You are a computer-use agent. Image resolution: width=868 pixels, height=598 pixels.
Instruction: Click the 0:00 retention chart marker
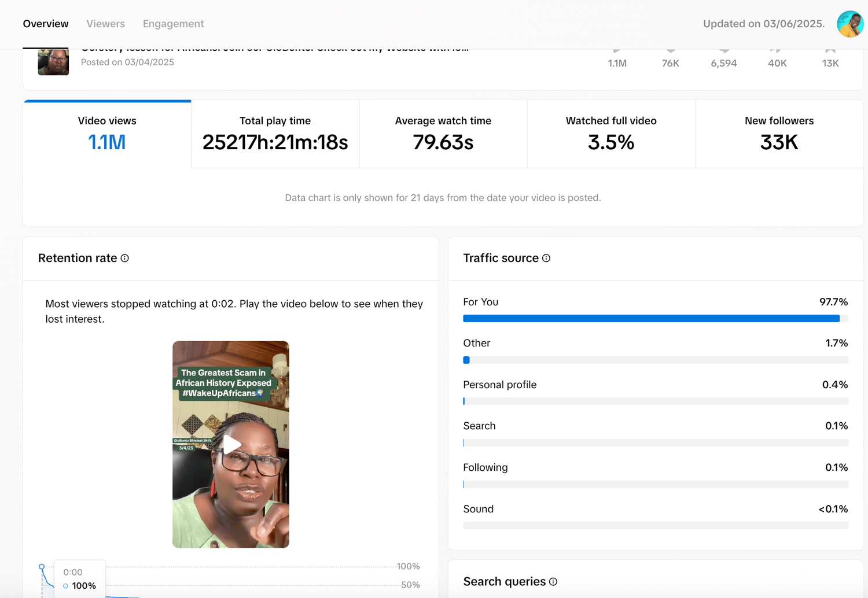click(42, 567)
